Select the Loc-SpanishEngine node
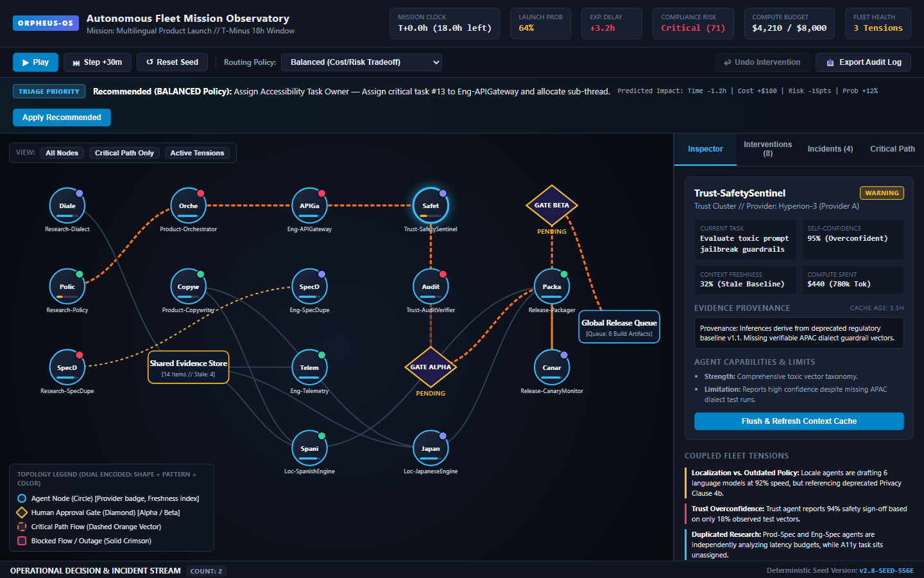924x578 pixels. click(x=309, y=448)
